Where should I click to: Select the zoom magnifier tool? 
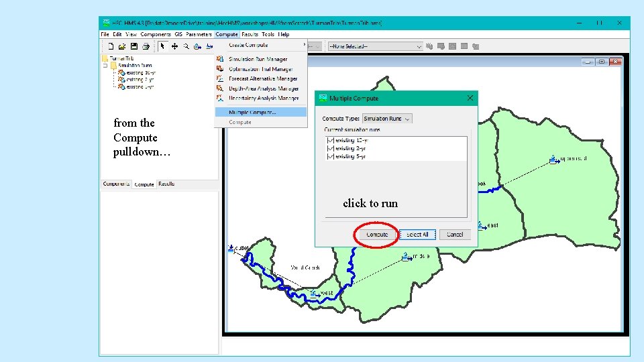[186, 46]
